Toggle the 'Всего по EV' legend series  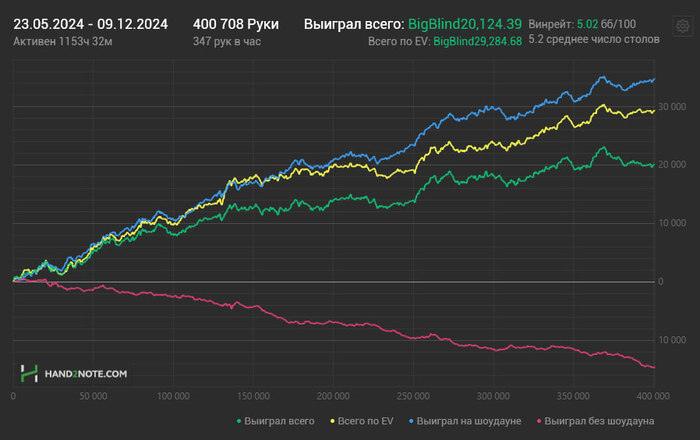coord(362,421)
